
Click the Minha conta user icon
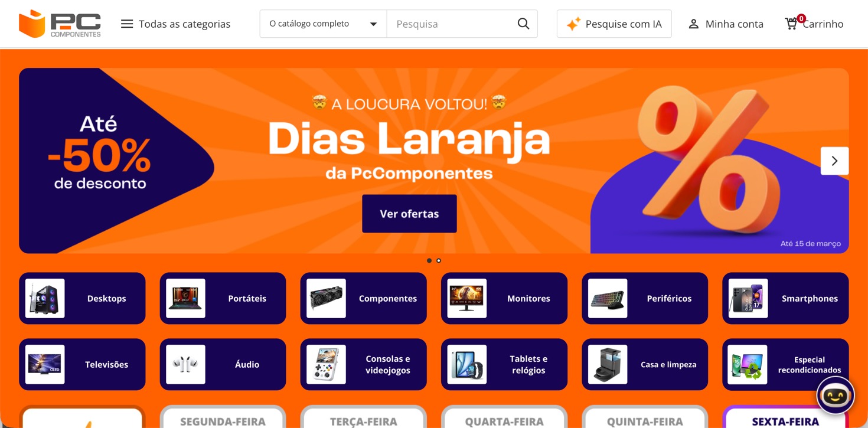[x=694, y=24]
